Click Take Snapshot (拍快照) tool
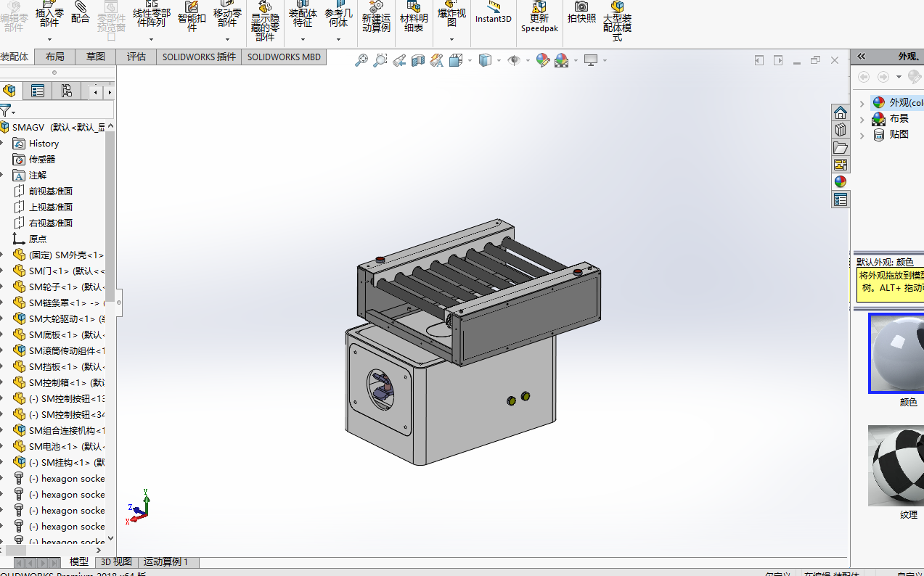924x576 pixels. 581,13
